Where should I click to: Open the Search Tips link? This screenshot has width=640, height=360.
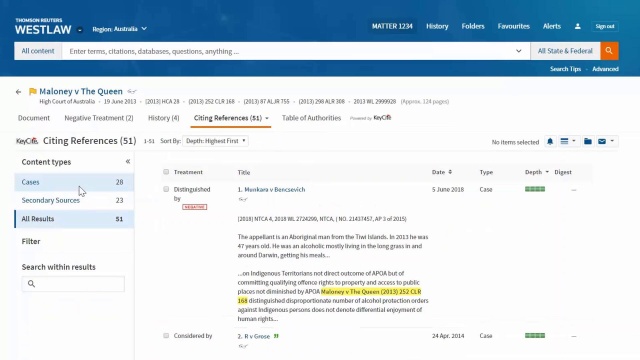[565, 69]
